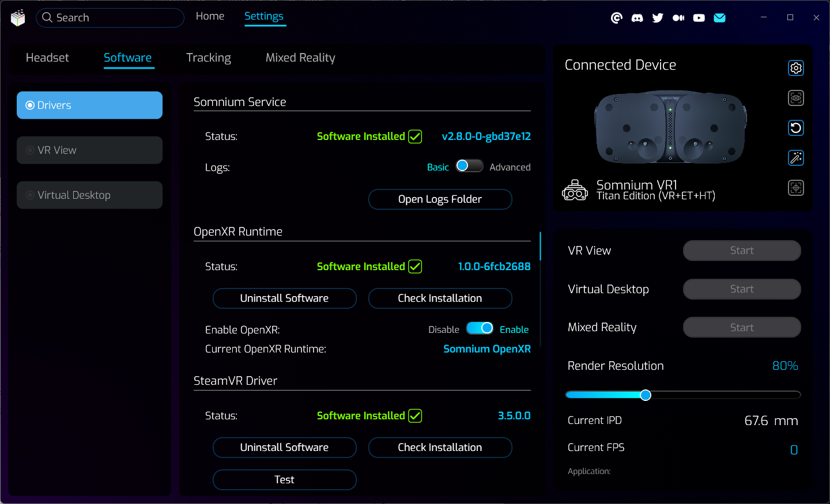Viewport: 830px width, 504px height.
Task: Toggle the Enable OpenXR switch
Action: (x=480, y=328)
